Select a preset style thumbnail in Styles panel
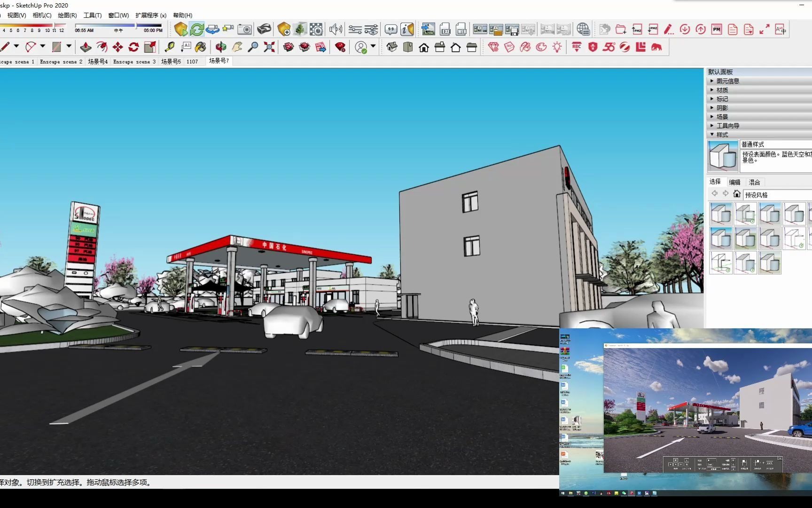The image size is (812, 508). 721,213
